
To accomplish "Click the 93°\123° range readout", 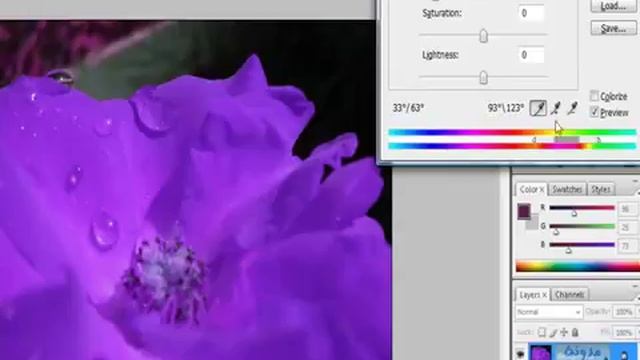I will pos(506,108).
